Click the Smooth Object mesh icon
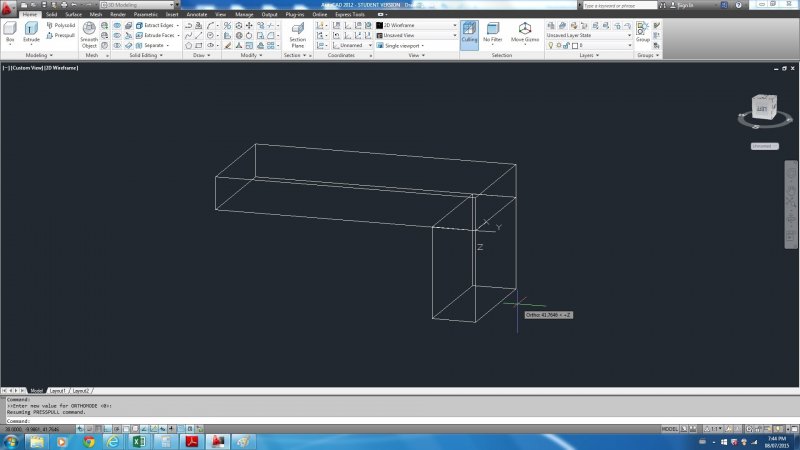The height and width of the screenshot is (450, 800). click(89, 34)
